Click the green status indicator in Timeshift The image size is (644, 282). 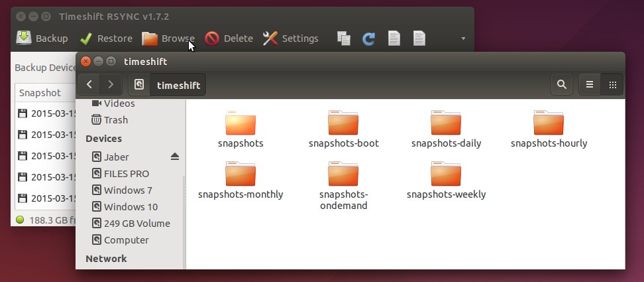(20, 220)
